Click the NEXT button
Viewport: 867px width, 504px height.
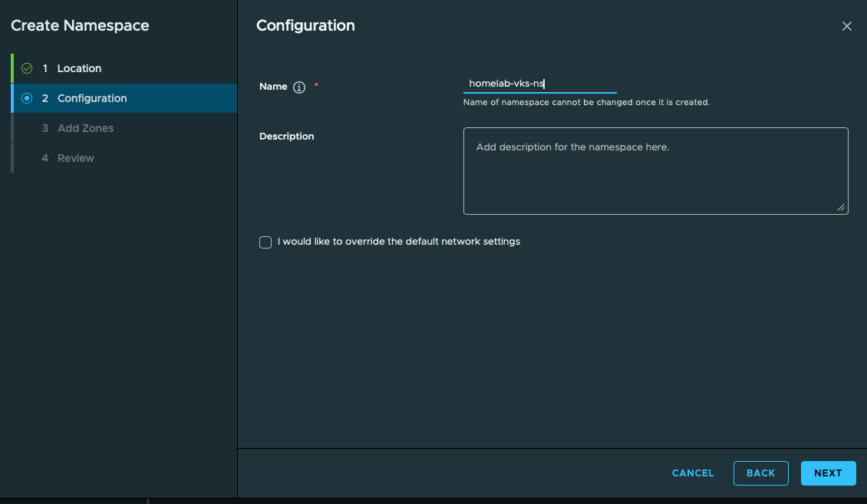[x=829, y=473]
